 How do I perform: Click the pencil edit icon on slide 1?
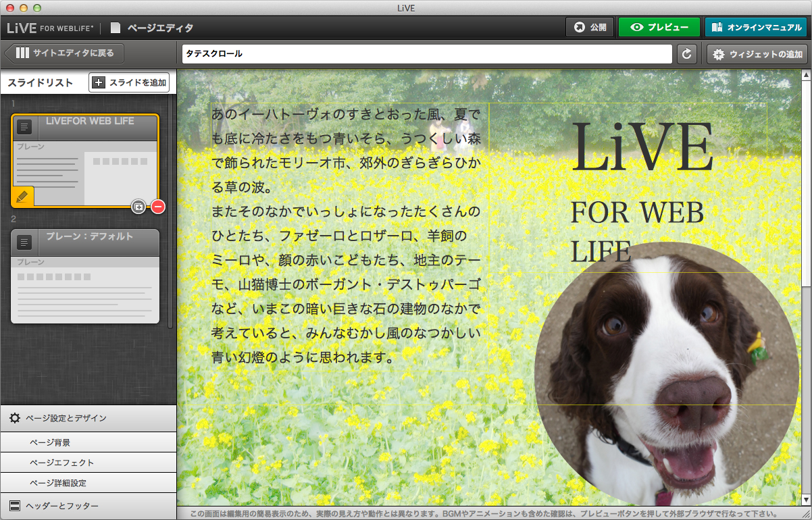(22, 196)
